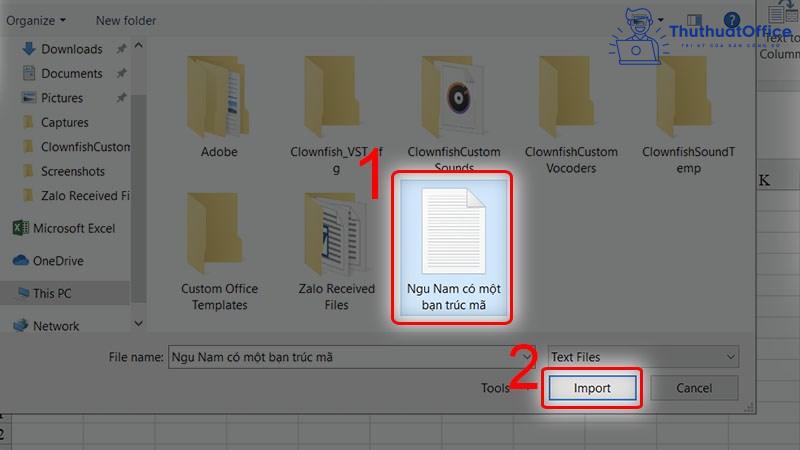Image resolution: width=800 pixels, height=450 pixels.
Task: Select the Custom Office Templates folder
Action: coord(219,252)
